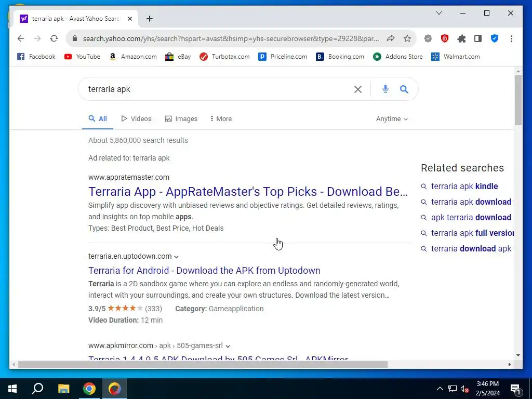Open a new tab with the plus button
This screenshot has height=399, width=532.
point(149,19)
